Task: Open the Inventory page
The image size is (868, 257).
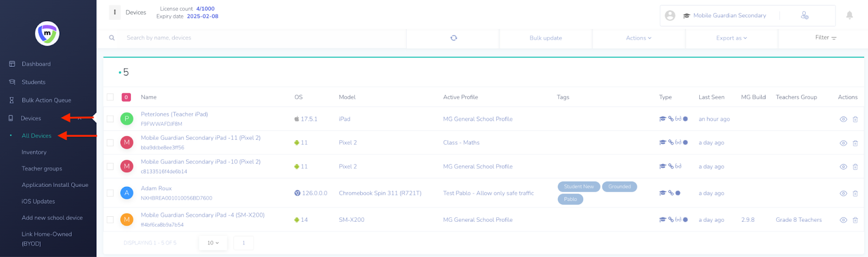Action: point(34,152)
